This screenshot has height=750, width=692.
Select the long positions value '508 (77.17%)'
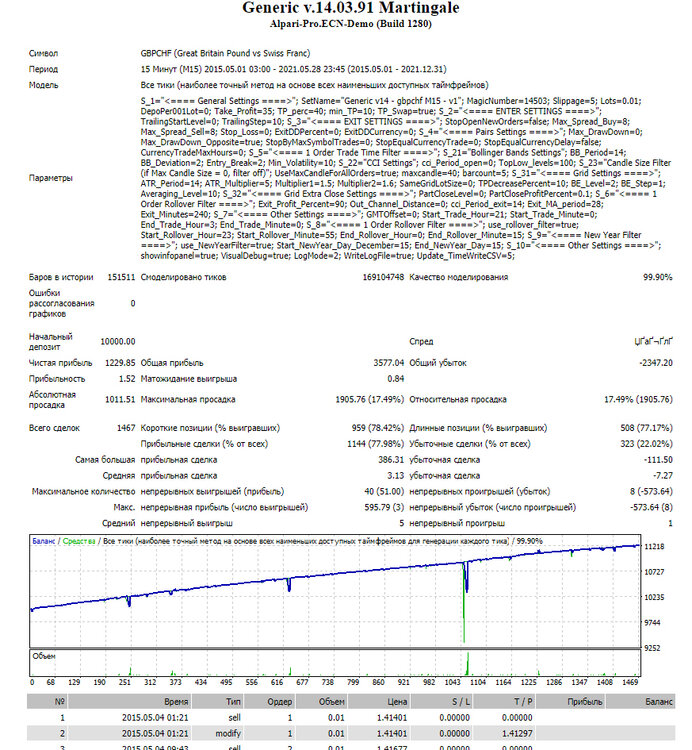click(x=647, y=428)
